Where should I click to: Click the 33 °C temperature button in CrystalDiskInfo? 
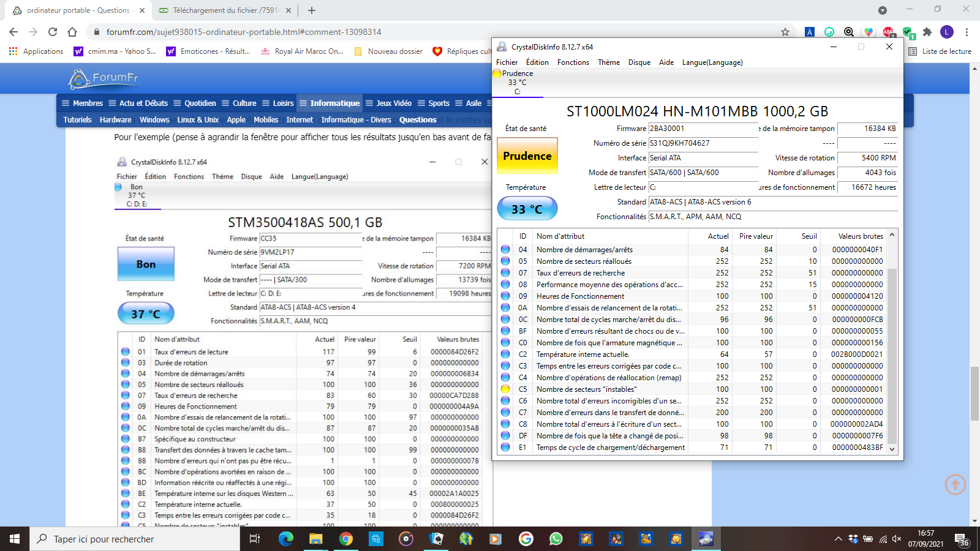click(x=527, y=209)
